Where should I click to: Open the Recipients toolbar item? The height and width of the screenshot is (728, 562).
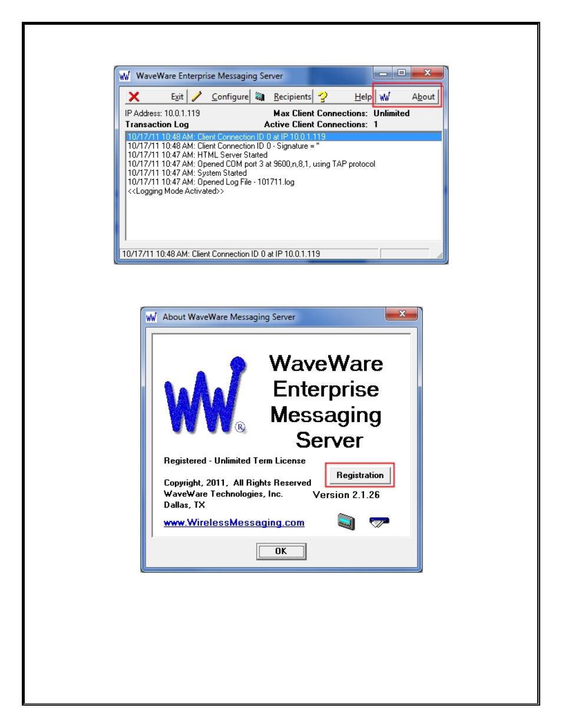pos(282,97)
